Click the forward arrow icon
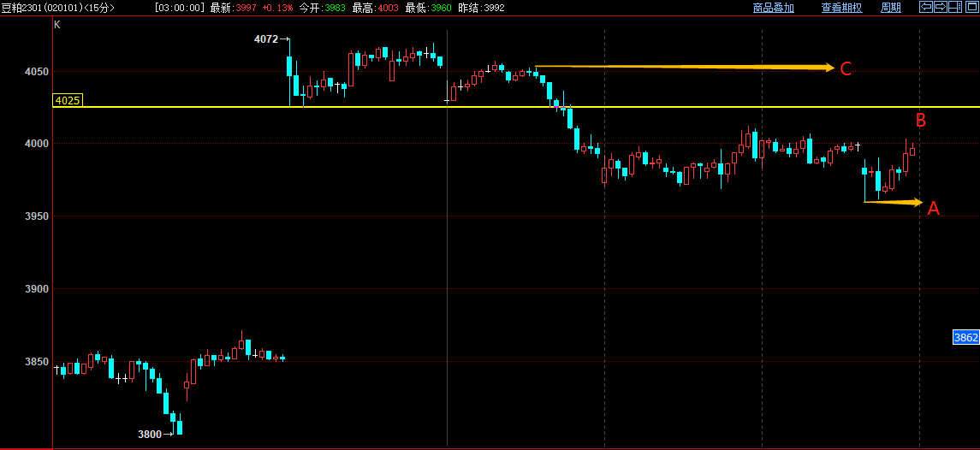Screen dimensions: 980x450 pyautogui.click(x=941, y=7)
